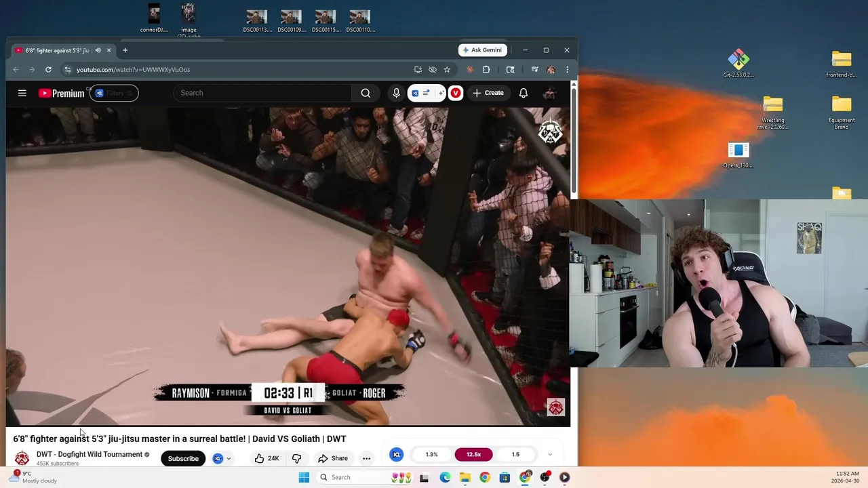The height and width of the screenshot is (488, 868).
Task: Click the DWT channel avatar
Action: coord(22,459)
